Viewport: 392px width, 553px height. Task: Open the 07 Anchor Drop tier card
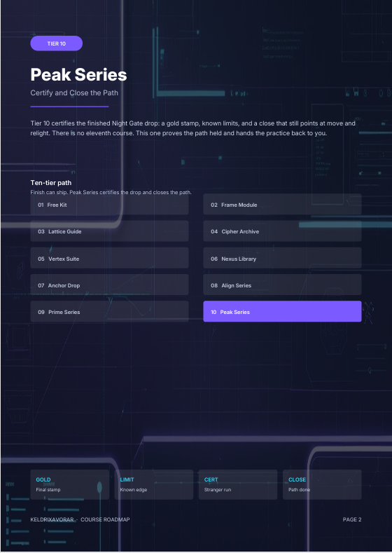(109, 285)
